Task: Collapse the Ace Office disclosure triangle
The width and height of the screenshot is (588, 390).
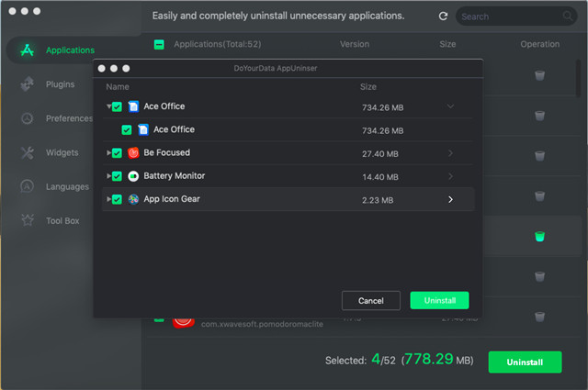Action: [x=108, y=106]
